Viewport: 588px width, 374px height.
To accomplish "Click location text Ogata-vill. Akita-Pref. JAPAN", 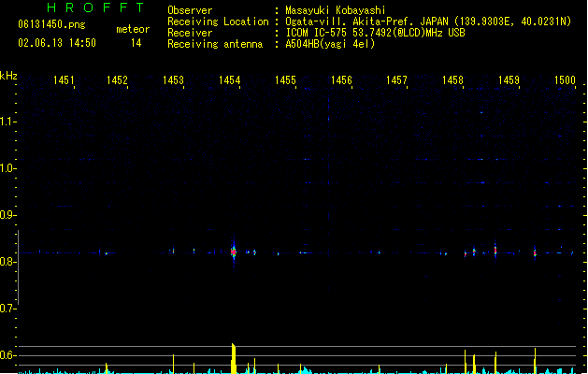I will (366, 22).
